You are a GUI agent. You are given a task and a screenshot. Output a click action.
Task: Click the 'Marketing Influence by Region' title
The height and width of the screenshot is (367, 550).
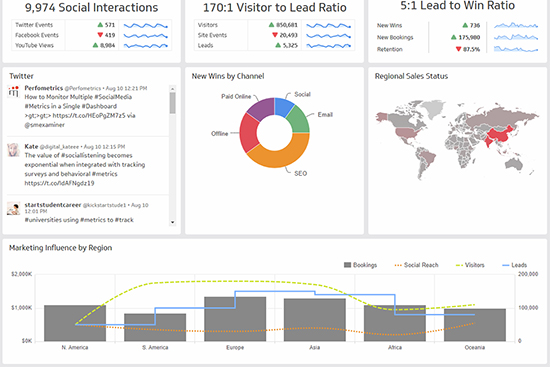tap(60, 248)
